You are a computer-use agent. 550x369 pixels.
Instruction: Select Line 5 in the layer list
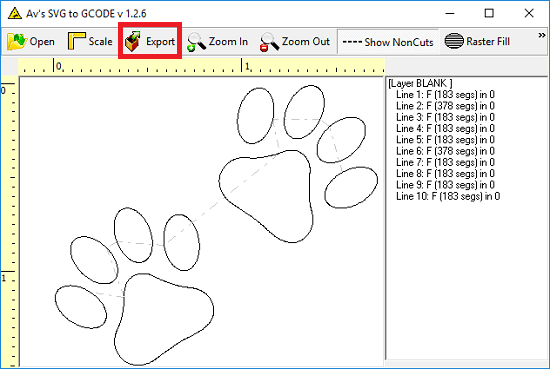point(445,140)
